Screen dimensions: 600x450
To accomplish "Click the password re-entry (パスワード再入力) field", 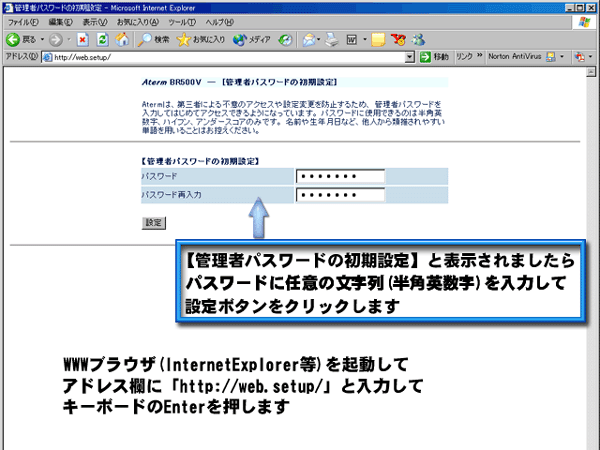I will [340, 195].
